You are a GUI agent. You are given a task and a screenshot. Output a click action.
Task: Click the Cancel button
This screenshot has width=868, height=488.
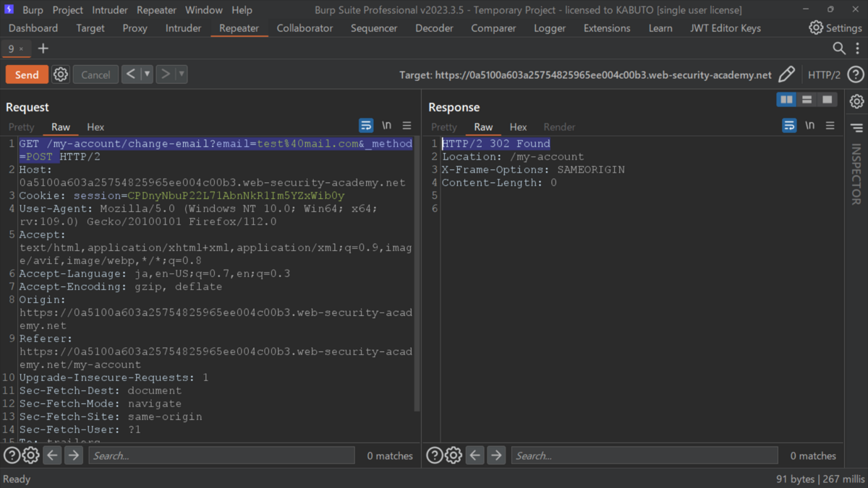(95, 74)
